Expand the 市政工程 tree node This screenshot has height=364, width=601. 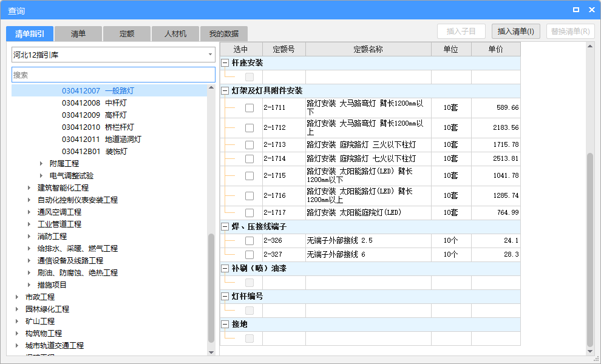pyautogui.click(x=17, y=297)
